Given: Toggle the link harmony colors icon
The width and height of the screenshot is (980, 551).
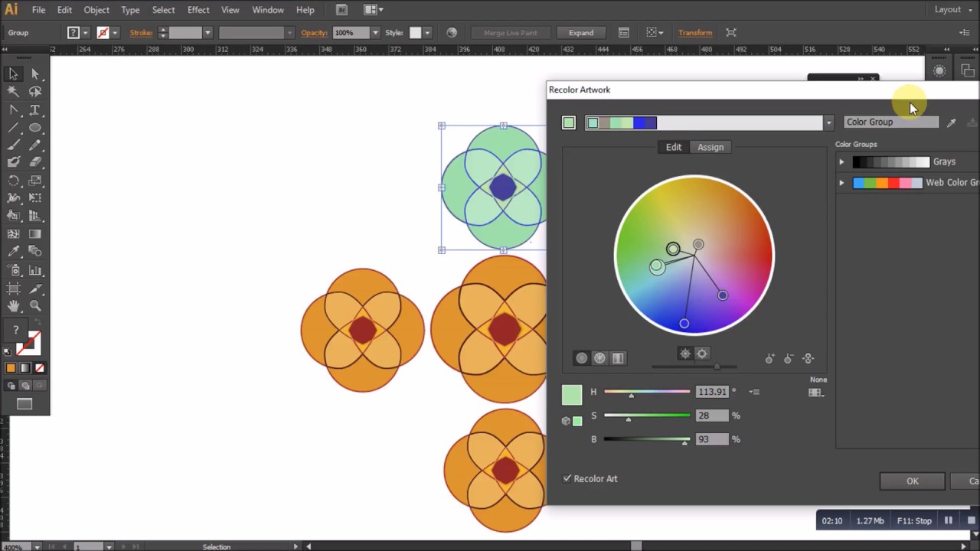Looking at the screenshot, I should pos(808,358).
